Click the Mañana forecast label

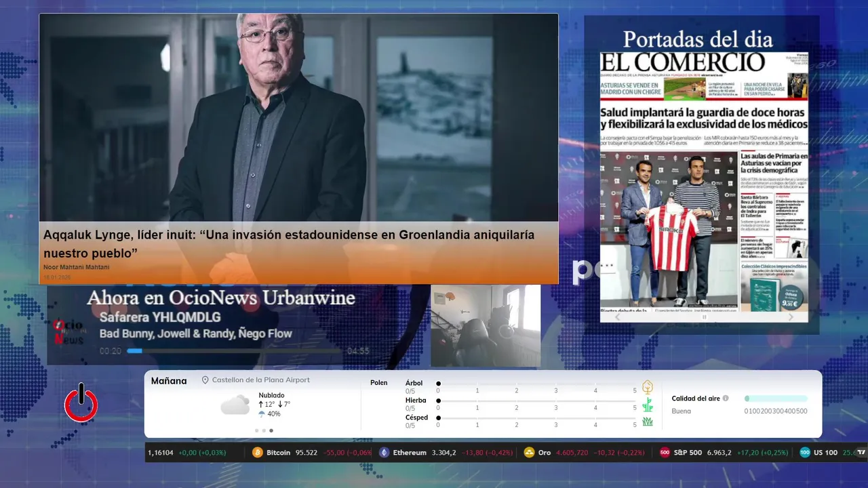tap(169, 381)
